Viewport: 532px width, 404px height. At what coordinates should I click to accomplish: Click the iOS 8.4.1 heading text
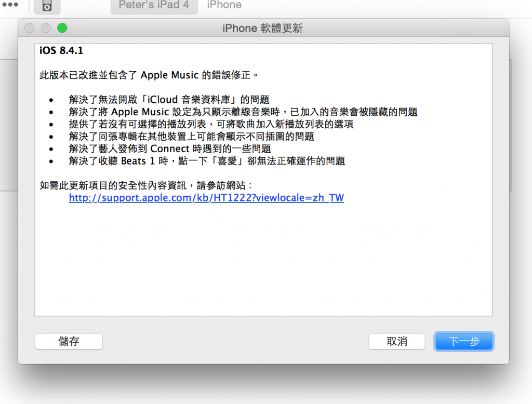61,50
